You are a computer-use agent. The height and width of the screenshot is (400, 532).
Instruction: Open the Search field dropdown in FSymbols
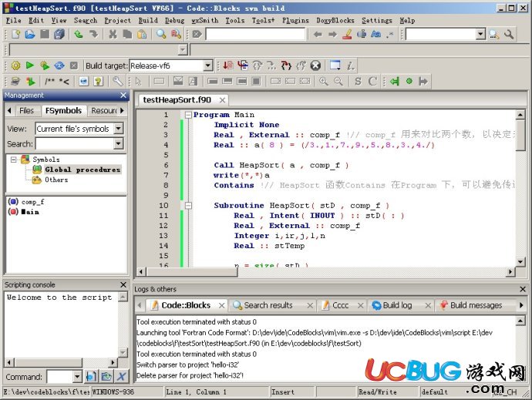[119, 144]
